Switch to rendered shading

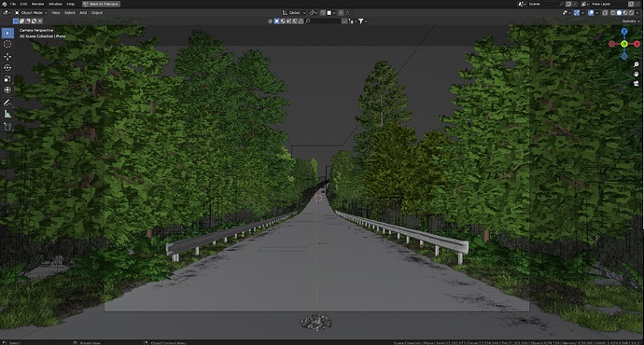point(631,13)
